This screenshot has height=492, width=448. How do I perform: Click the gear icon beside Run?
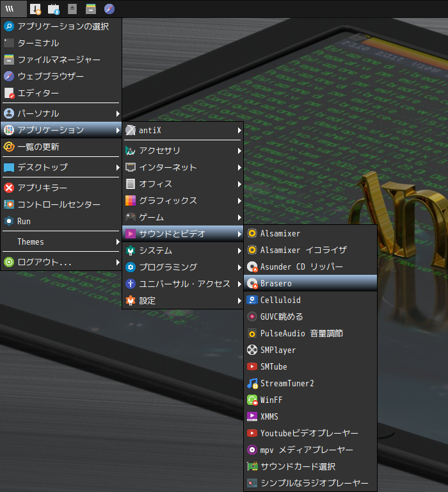coord(9,221)
